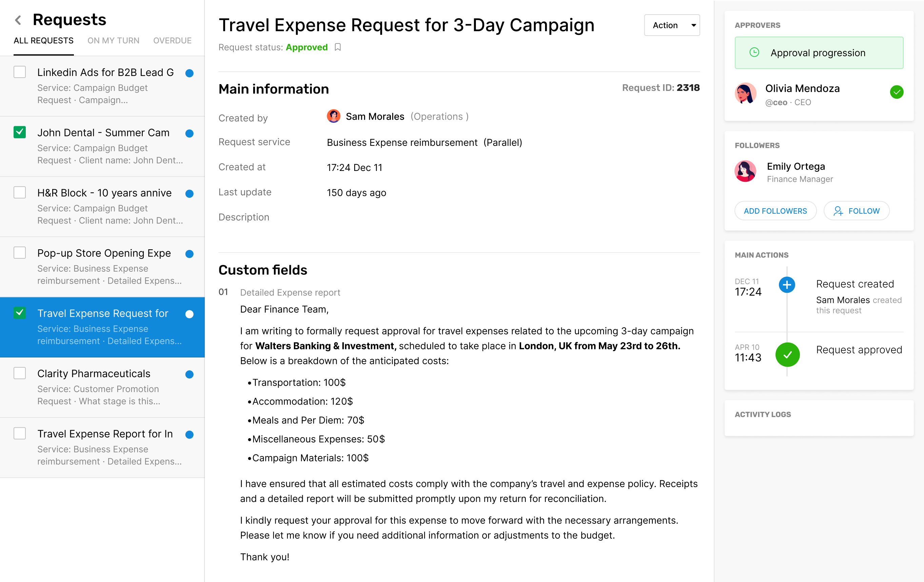
Task: Open the Action dropdown menu
Action: (x=672, y=25)
